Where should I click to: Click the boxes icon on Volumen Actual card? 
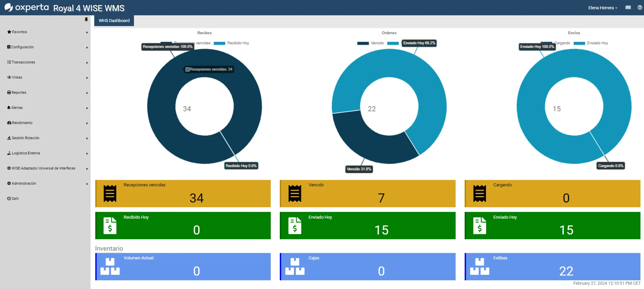click(x=110, y=266)
